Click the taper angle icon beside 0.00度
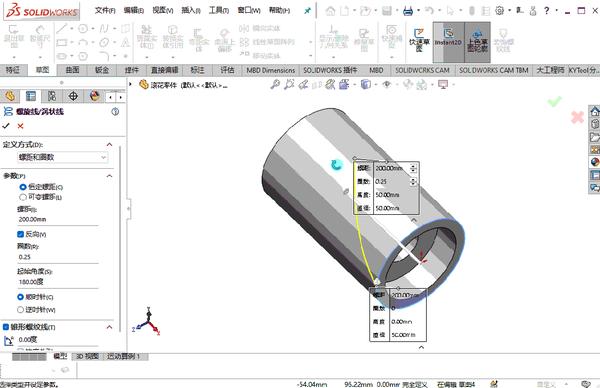600x388 pixels. [8, 340]
